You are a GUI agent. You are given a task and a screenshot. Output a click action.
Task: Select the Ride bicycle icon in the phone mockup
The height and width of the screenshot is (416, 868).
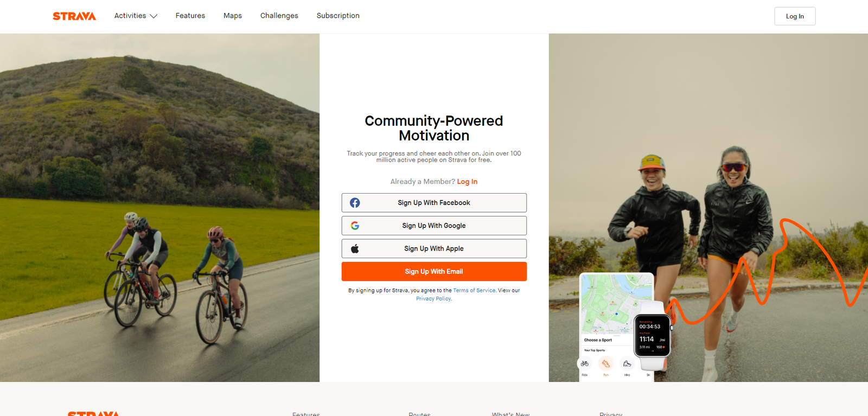coord(585,363)
